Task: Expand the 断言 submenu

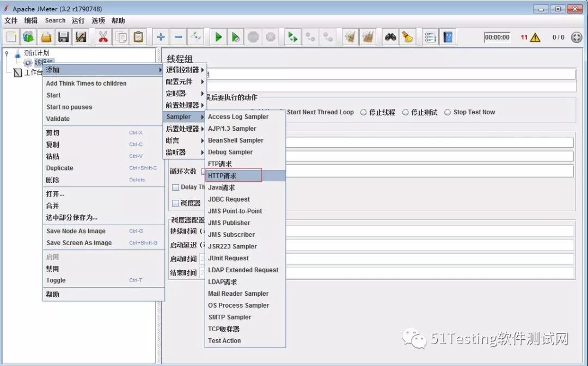Action: coord(185,141)
